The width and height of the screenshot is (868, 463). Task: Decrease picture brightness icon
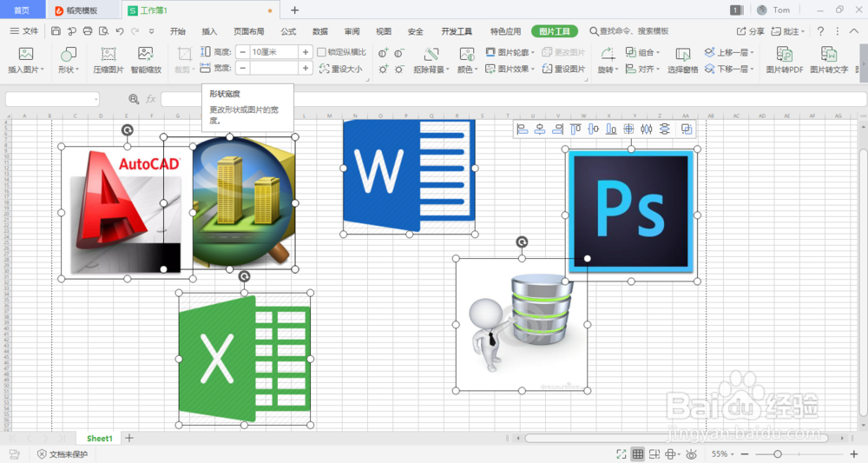(x=399, y=69)
